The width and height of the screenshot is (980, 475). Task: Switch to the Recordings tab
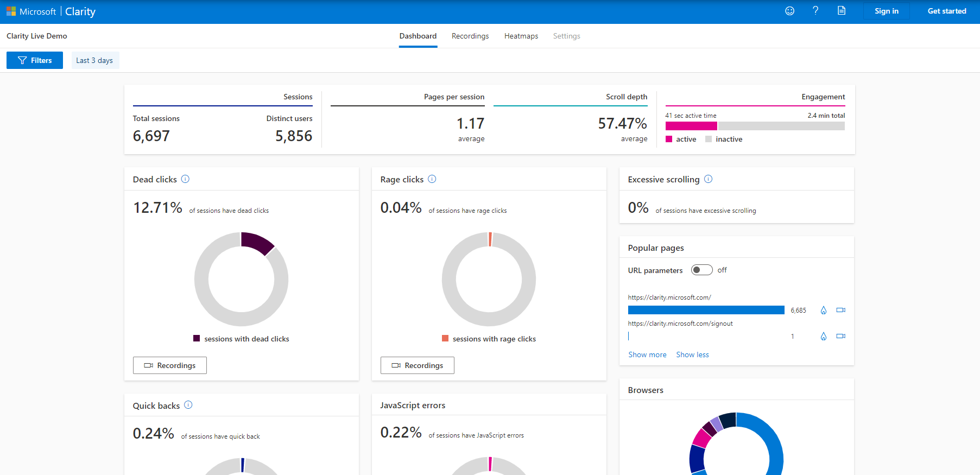click(470, 36)
